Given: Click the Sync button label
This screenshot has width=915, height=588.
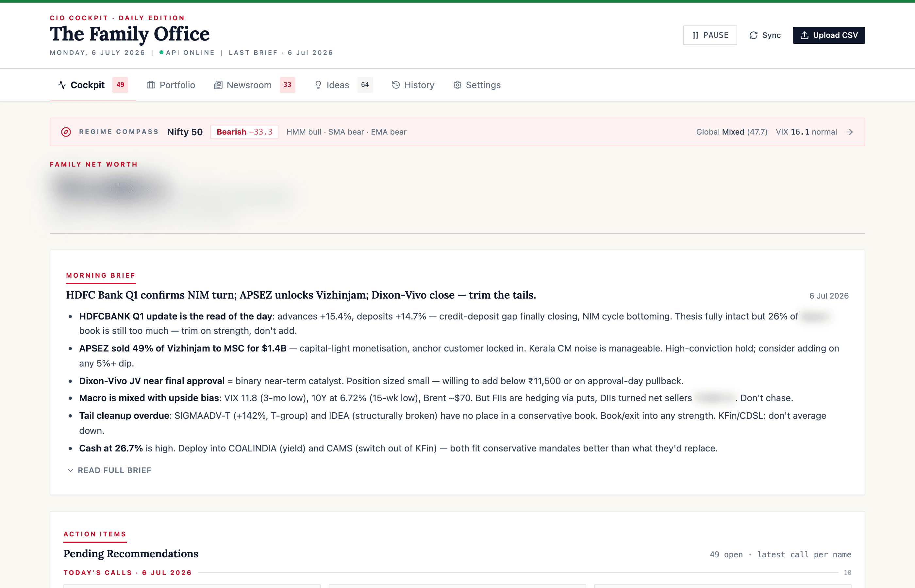Looking at the screenshot, I should pos(772,35).
